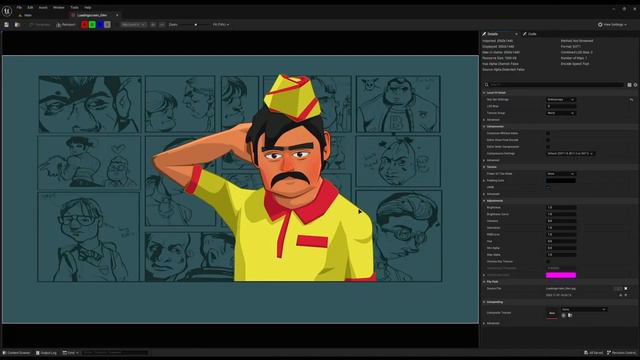
Task: Click the LOD Bias value field
Action: (561, 106)
